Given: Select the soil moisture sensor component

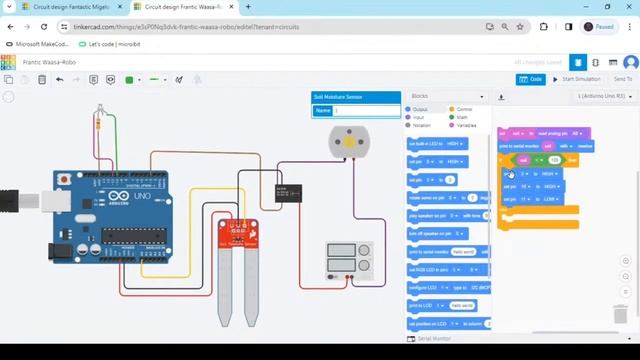Looking at the screenshot, I should point(238,272).
